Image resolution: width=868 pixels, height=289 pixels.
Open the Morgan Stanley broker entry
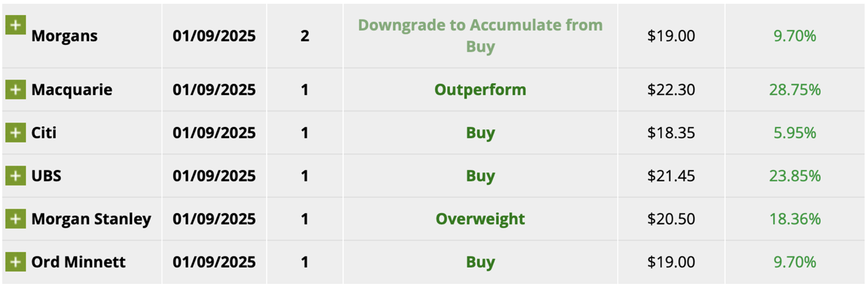(x=91, y=219)
